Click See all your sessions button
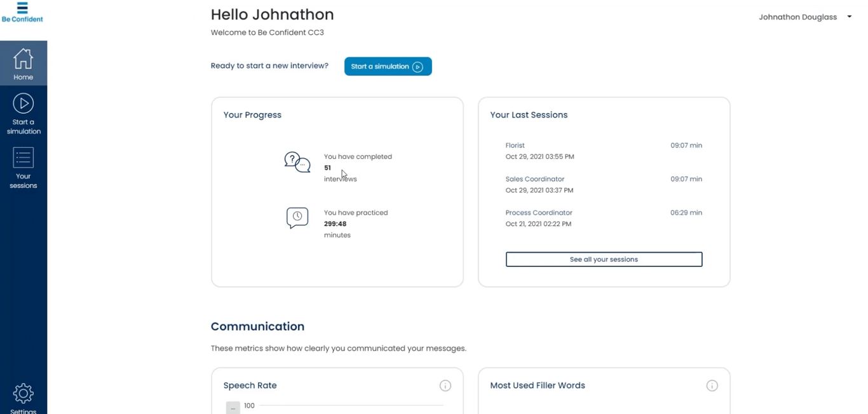Viewport: 868px width, 414px height. (604, 259)
